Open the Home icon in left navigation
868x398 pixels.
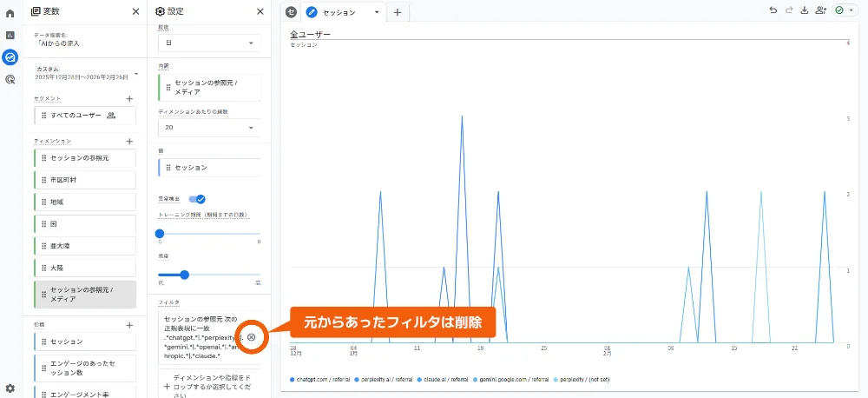10,13
